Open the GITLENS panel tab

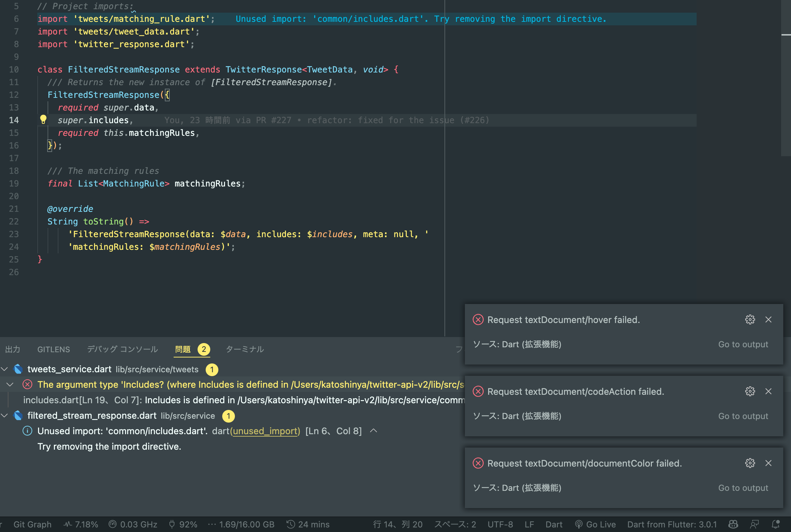tap(53, 349)
